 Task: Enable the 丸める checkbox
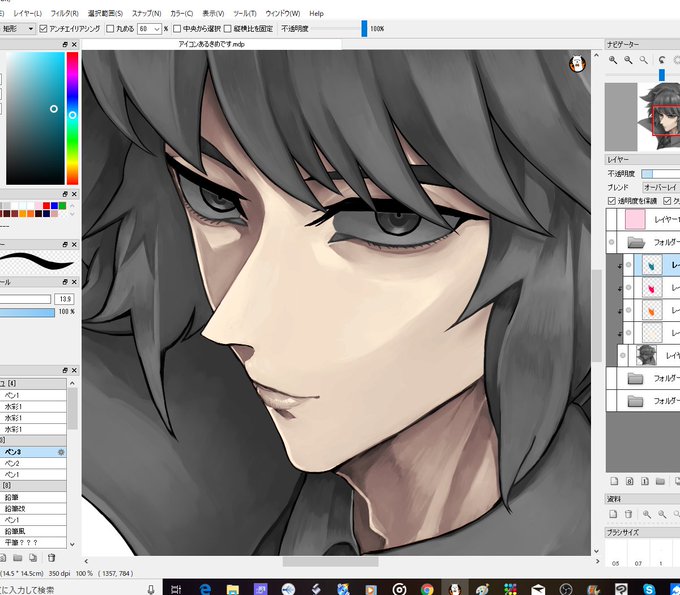point(110,29)
